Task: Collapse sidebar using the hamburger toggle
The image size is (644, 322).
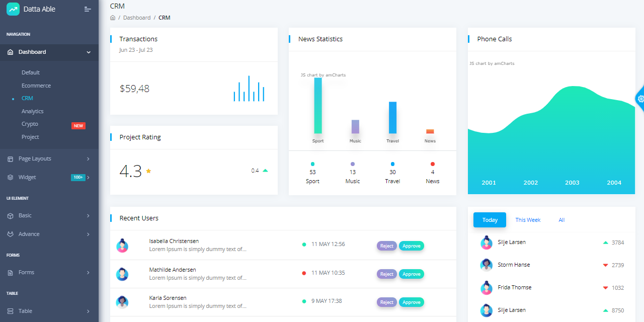Action: [x=88, y=9]
